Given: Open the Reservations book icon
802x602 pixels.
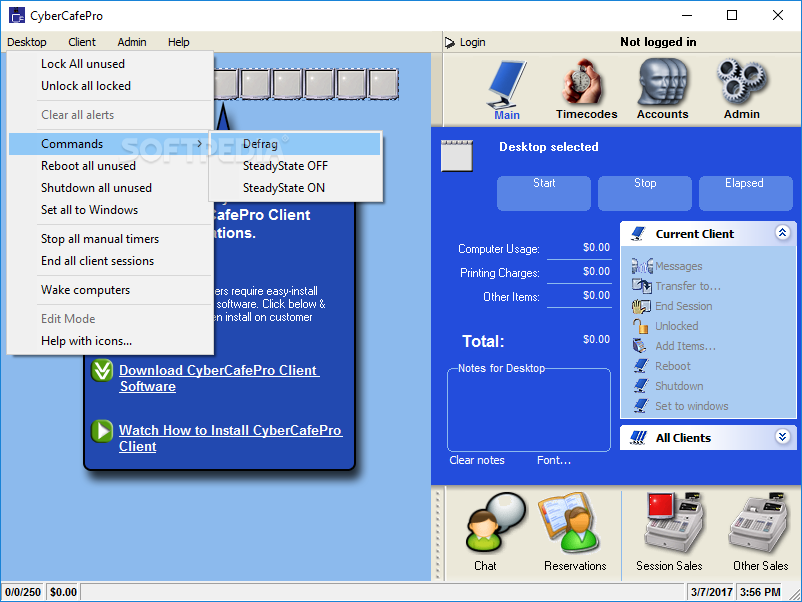Looking at the screenshot, I should 570,522.
